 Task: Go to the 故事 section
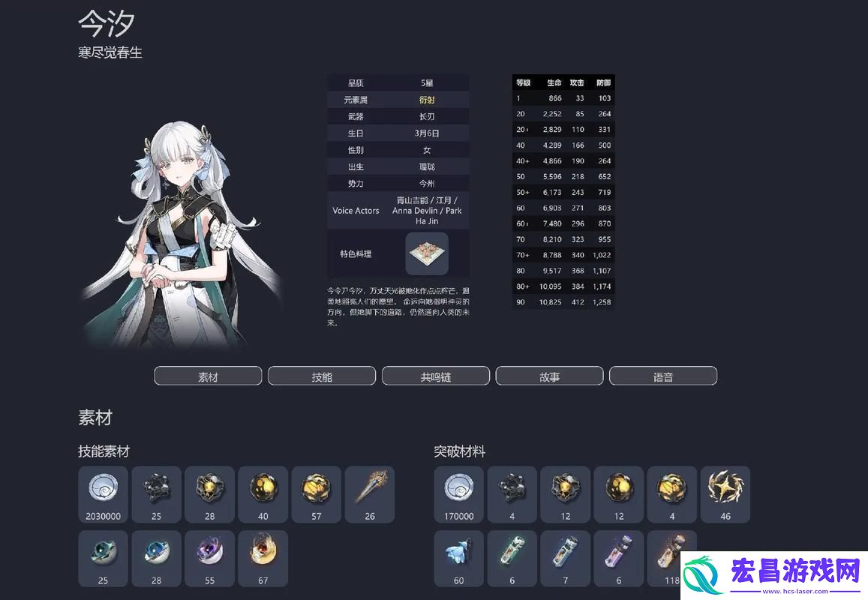(x=549, y=376)
